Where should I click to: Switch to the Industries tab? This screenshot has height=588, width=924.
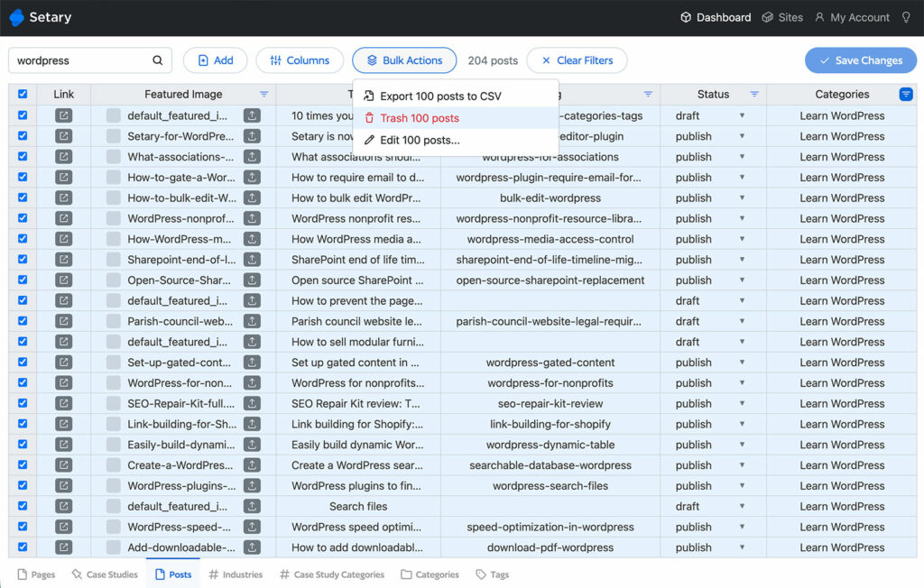236,574
